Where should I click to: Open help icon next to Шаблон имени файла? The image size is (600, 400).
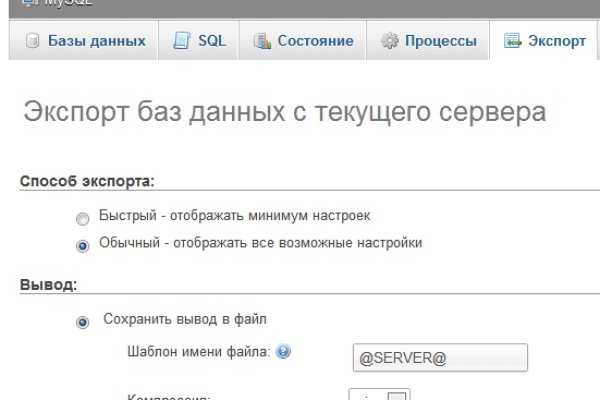[x=284, y=352]
